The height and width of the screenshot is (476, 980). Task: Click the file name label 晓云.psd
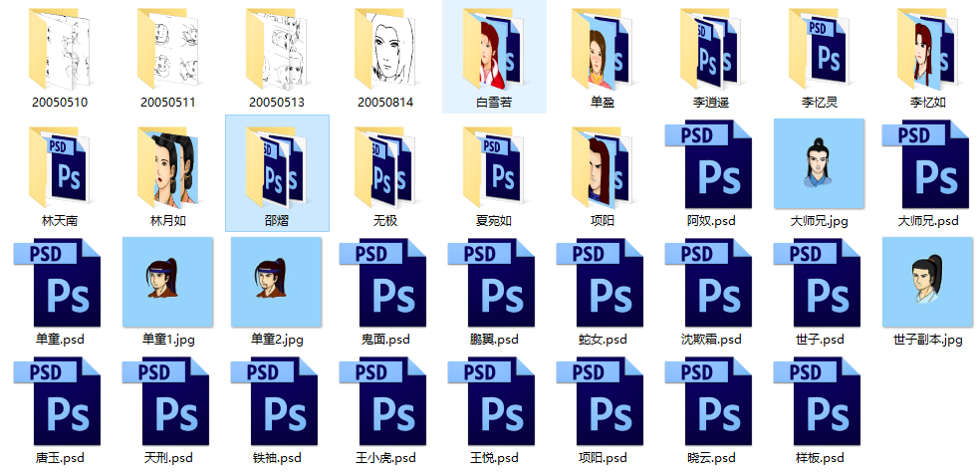coord(711,458)
